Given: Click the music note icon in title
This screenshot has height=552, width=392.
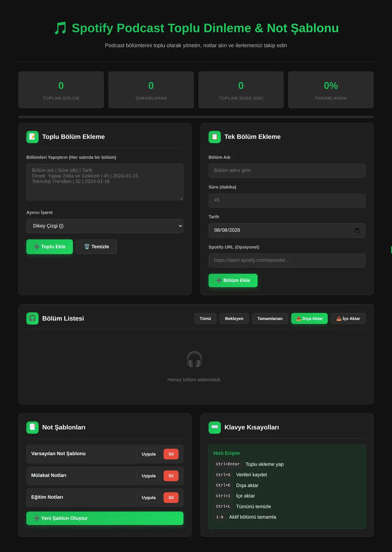Looking at the screenshot, I should pos(60,28).
